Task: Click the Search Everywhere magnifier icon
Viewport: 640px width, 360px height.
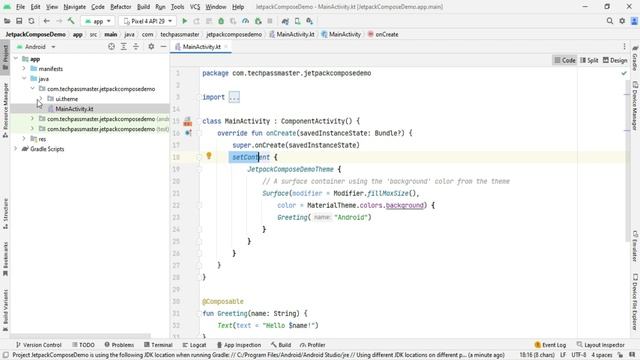Action: 610,21
